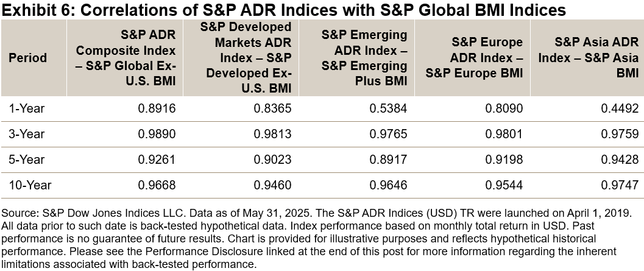The width and height of the screenshot is (644, 271).
Task: Click the 0.9198 value cell
Action: (x=504, y=160)
